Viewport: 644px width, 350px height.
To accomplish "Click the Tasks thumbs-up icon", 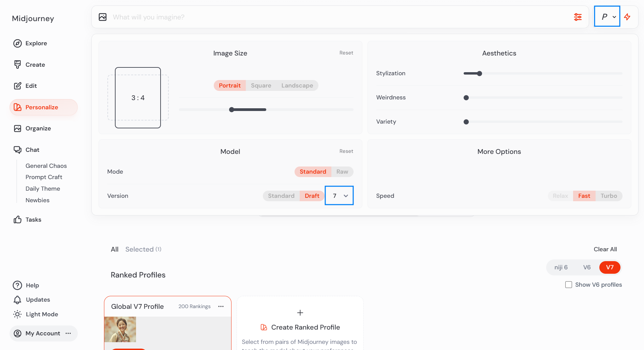I will 17,220.
